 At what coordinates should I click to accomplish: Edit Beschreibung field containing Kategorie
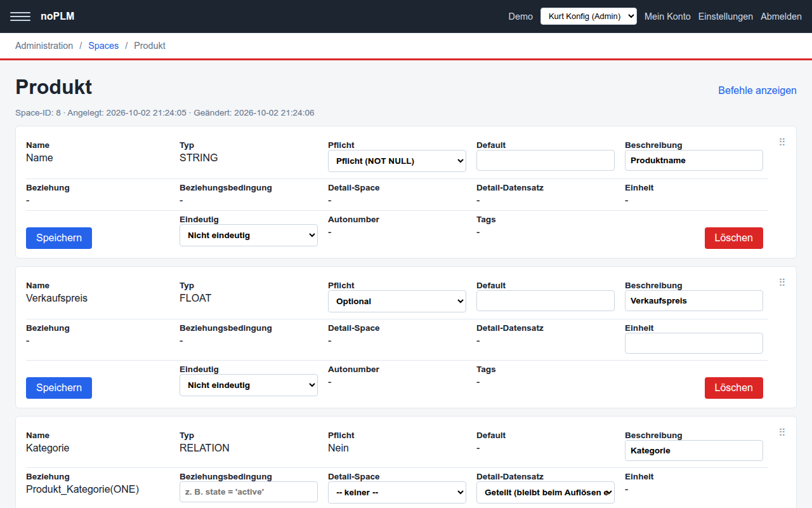click(694, 451)
